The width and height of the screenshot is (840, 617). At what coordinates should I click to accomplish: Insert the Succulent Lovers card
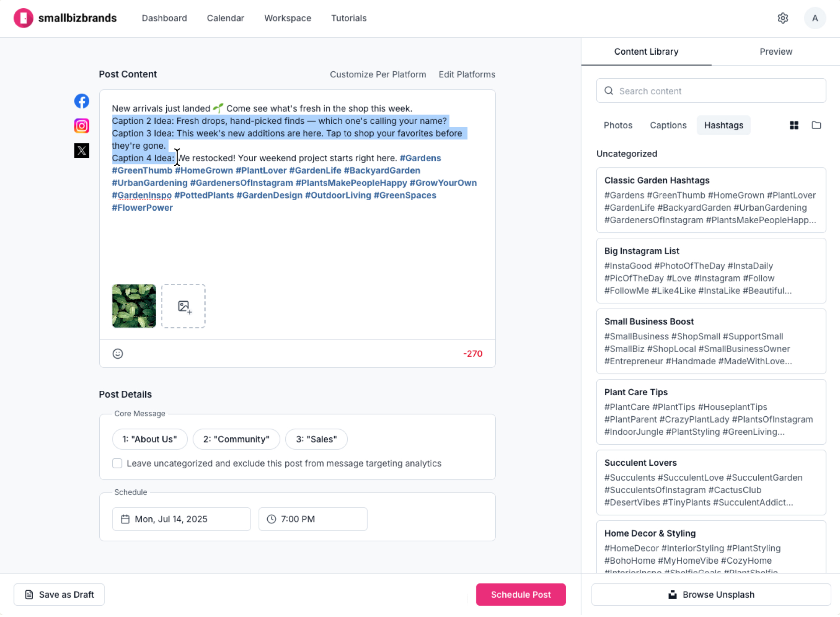pyautogui.click(x=711, y=483)
